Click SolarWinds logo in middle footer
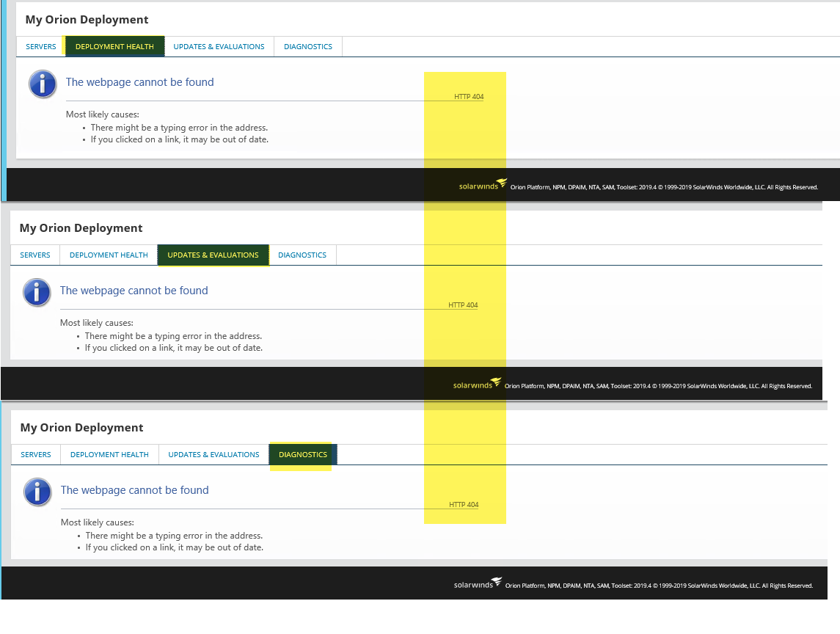The image size is (840, 634). click(x=477, y=384)
